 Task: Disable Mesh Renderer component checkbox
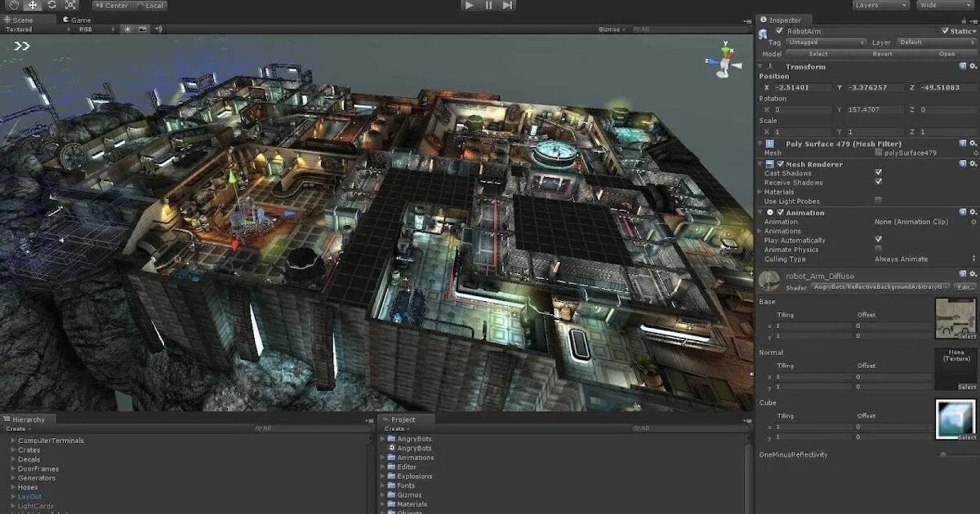point(781,163)
